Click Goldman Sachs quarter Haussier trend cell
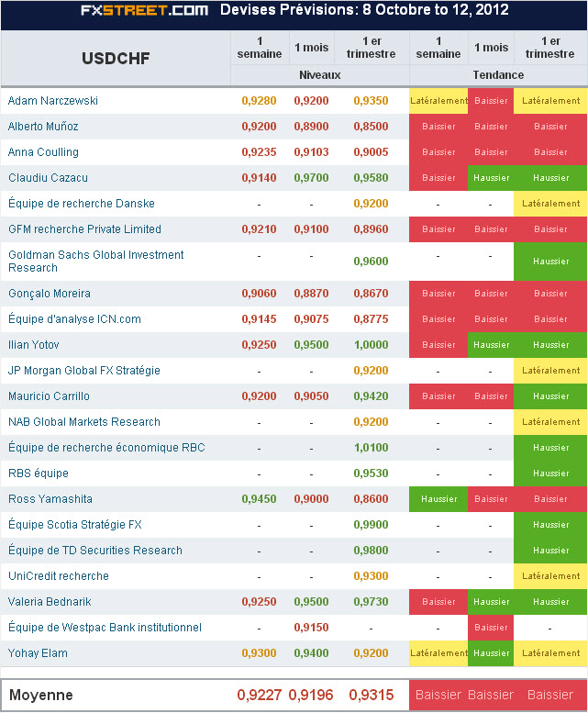The image size is (588, 713). [550, 261]
